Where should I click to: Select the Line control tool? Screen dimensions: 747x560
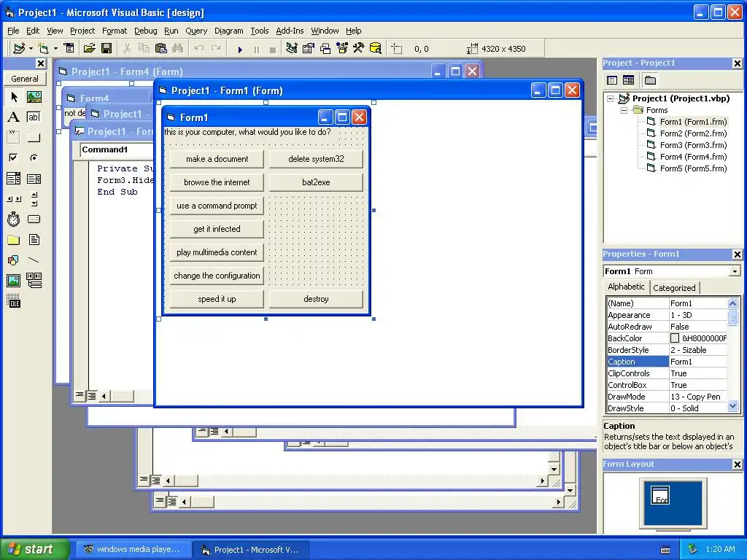(x=34, y=260)
